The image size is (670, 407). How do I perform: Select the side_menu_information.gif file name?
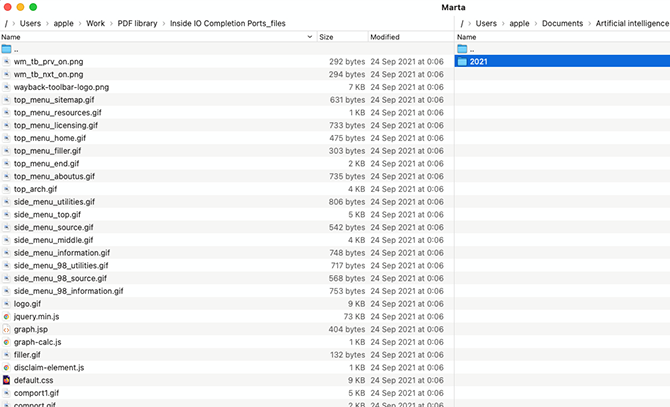pyautogui.click(x=62, y=253)
